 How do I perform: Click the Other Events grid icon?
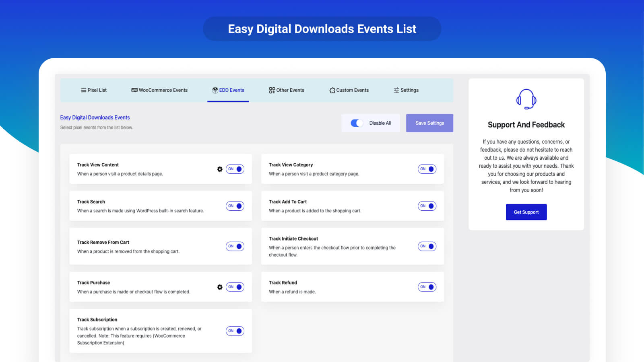click(x=272, y=90)
